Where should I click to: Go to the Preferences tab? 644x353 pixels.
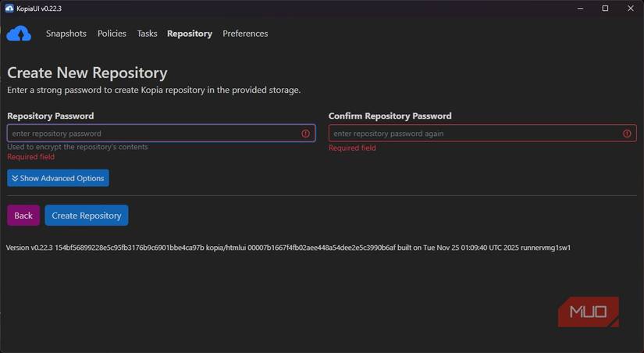pos(245,34)
